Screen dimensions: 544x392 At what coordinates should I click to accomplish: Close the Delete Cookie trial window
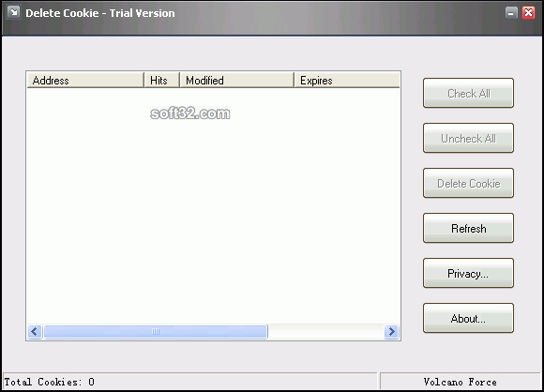[x=528, y=13]
